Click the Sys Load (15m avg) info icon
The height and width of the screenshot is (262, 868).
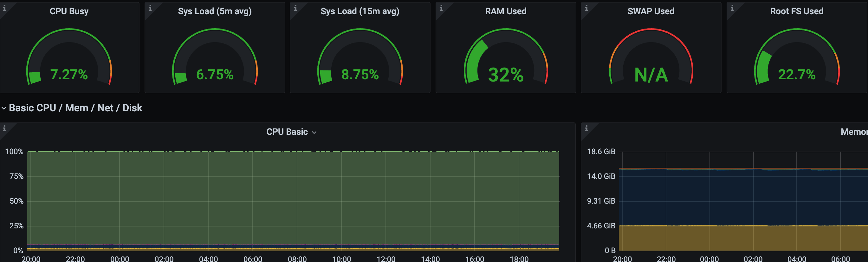click(x=295, y=8)
